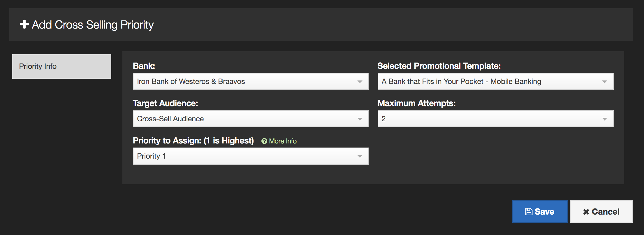Open Selected Promotional Template dropdown

(496, 81)
